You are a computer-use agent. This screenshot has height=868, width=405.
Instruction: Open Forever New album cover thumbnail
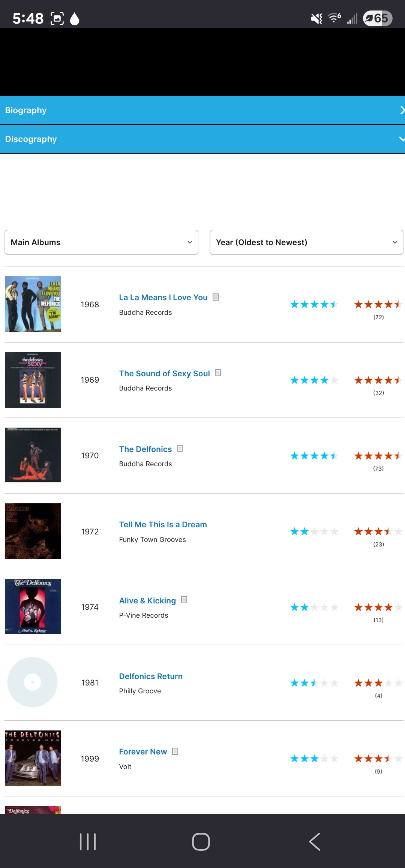click(x=33, y=758)
